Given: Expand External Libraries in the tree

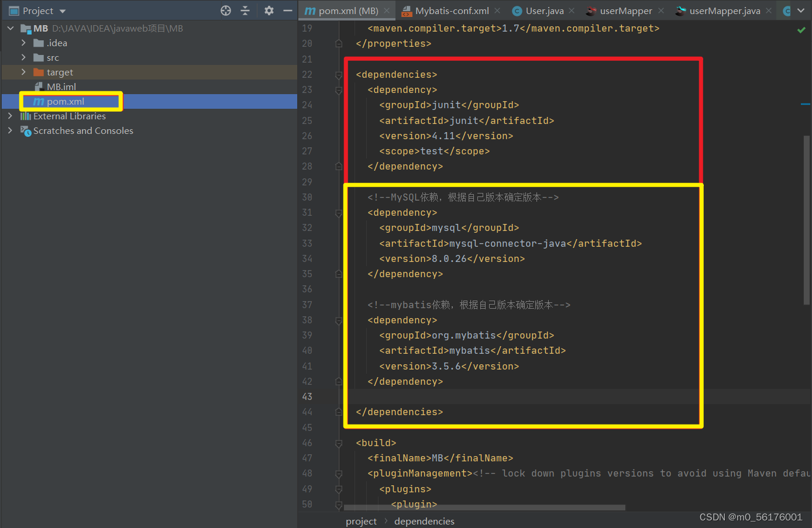Looking at the screenshot, I should click(11, 116).
